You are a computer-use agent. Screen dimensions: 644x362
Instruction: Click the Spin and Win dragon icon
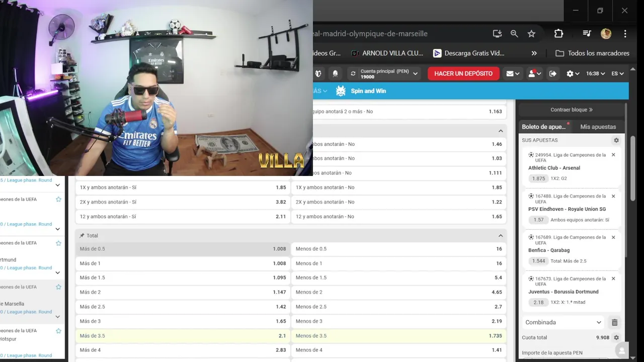(341, 91)
